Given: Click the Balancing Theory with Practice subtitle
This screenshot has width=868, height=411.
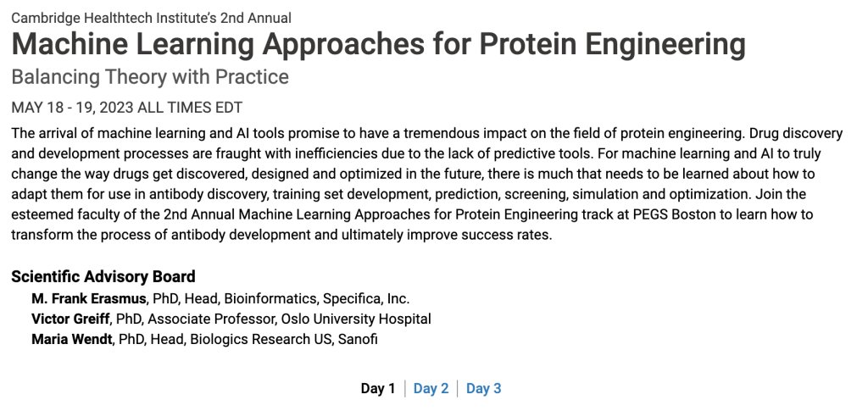Looking at the screenshot, I should [150, 77].
